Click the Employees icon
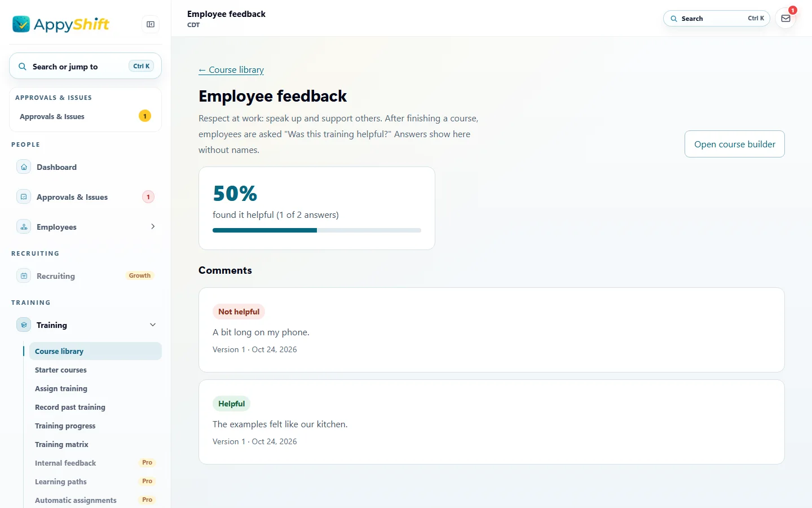The height and width of the screenshot is (508, 812). (24, 227)
